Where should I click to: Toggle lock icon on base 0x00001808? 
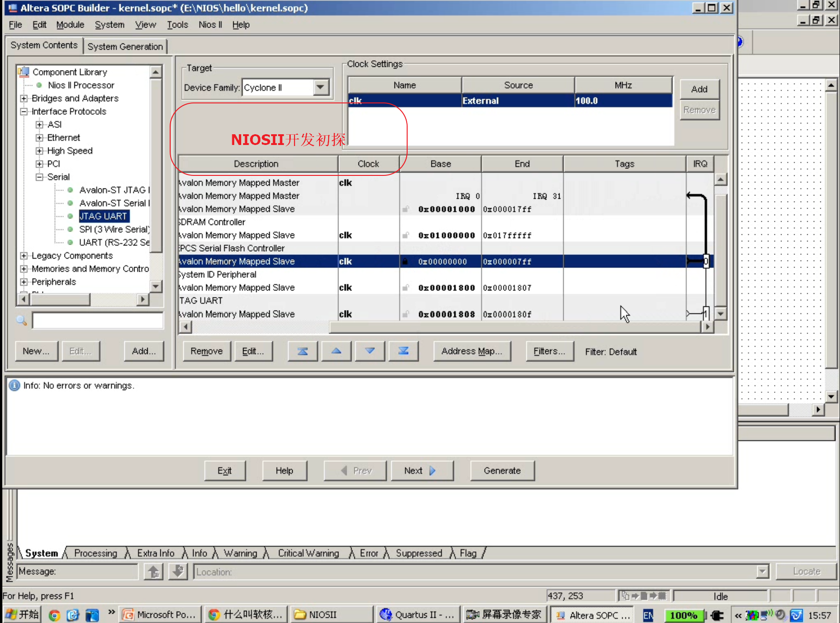(x=406, y=314)
